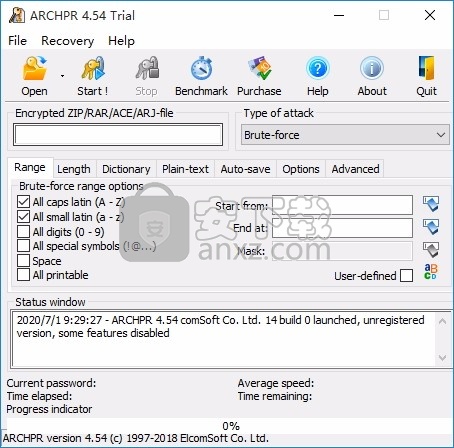Image resolution: width=454 pixels, height=448 pixels.
Task: Expand the Type of attack dropdown
Action: click(345, 135)
